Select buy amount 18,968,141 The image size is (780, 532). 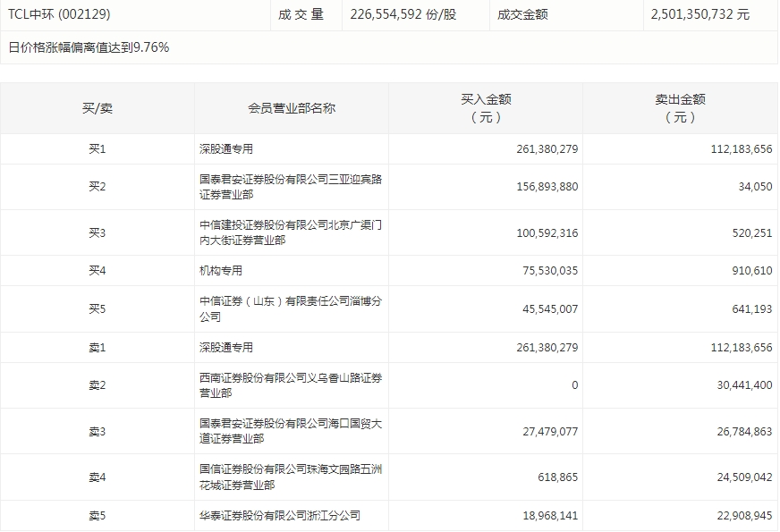pos(550,516)
